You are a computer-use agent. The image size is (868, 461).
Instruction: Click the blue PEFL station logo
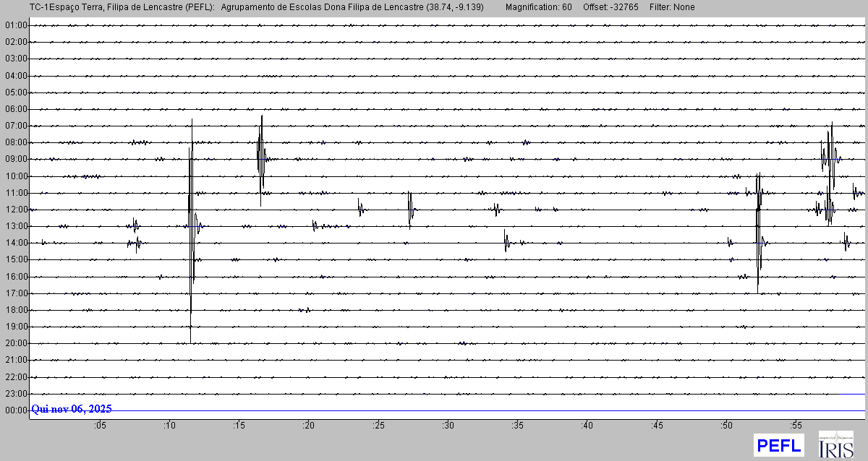778,445
